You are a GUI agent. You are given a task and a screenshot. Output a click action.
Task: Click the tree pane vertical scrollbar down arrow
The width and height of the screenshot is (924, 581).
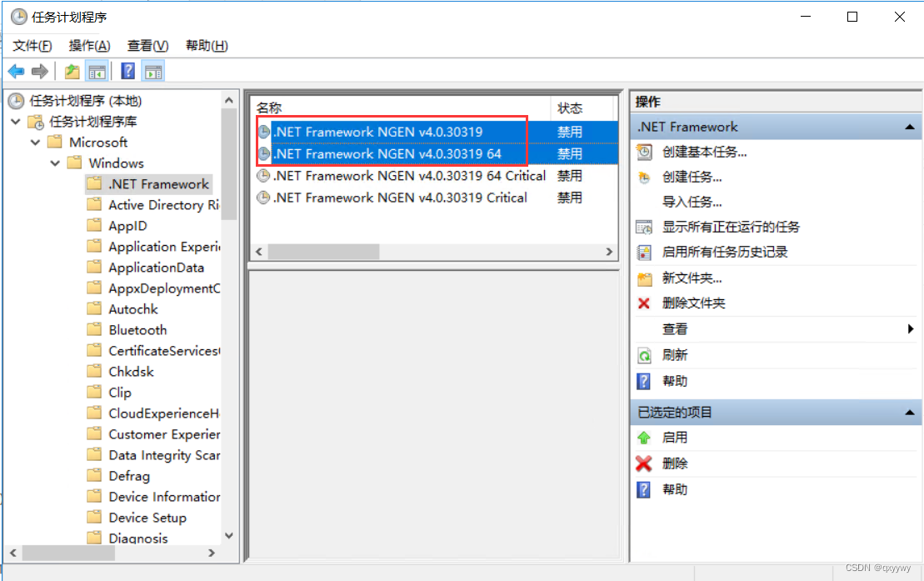[x=229, y=536]
